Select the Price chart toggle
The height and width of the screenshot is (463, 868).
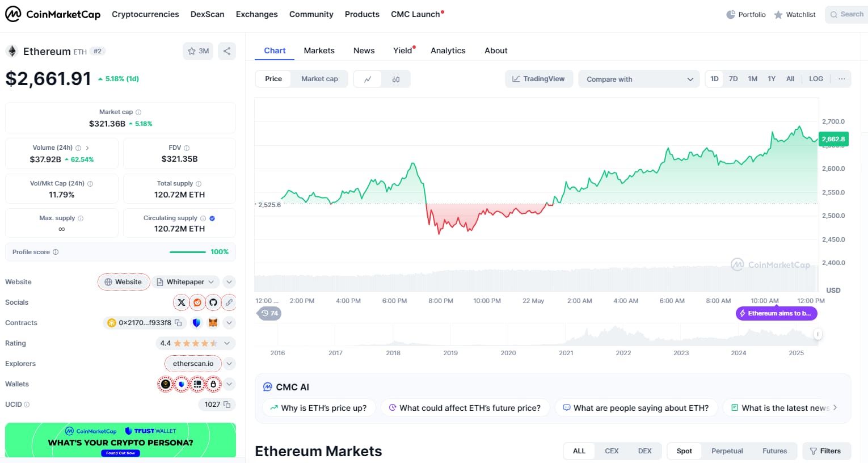(x=273, y=79)
